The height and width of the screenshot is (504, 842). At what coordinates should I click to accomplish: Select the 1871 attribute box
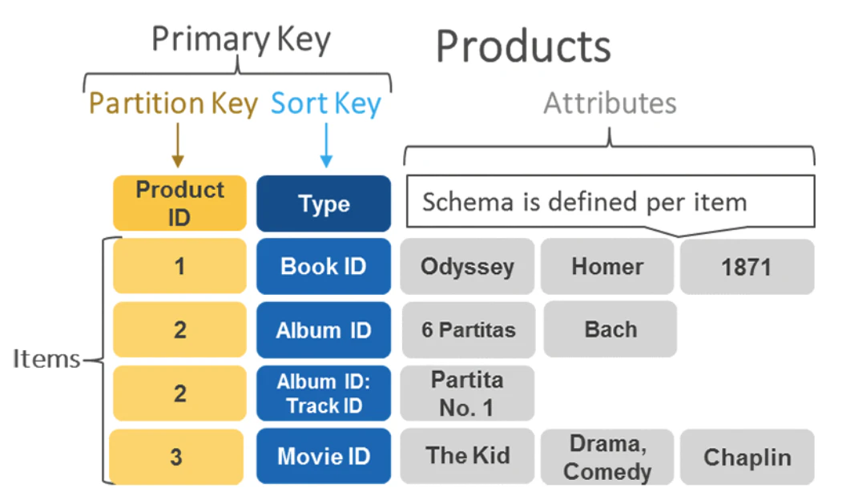click(x=747, y=266)
